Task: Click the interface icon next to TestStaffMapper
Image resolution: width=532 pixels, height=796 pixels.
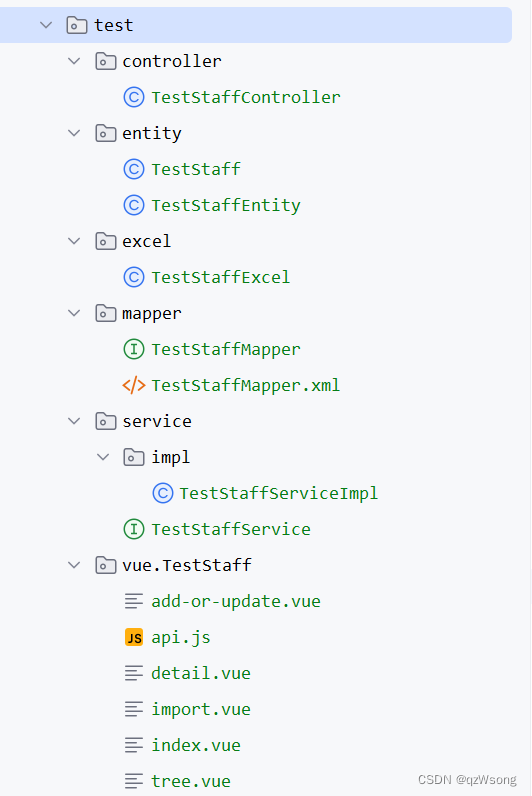Action: coord(134,349)
